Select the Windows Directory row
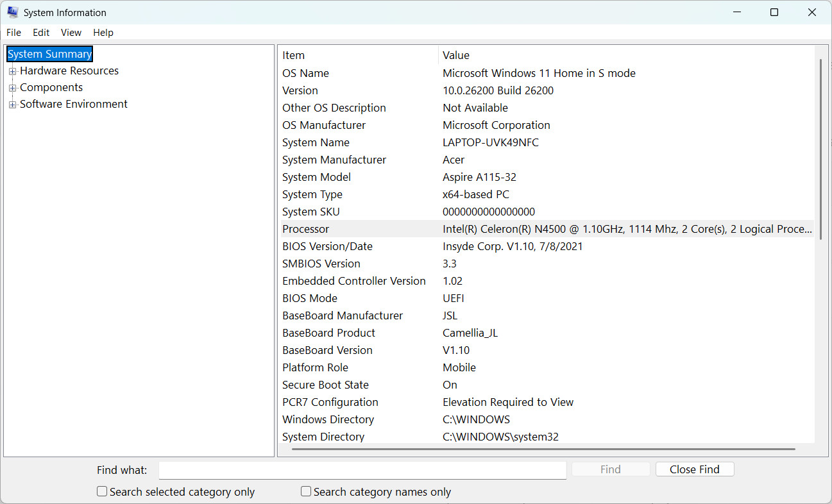 tap(547, 419)
